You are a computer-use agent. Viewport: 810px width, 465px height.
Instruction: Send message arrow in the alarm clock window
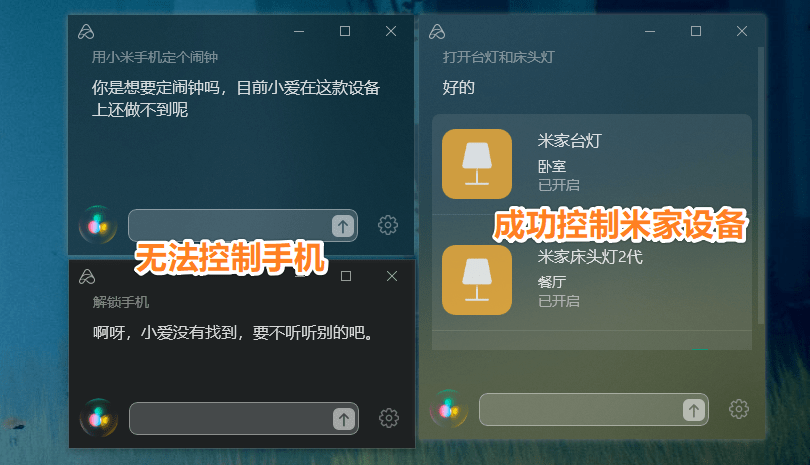coord(342,226)
